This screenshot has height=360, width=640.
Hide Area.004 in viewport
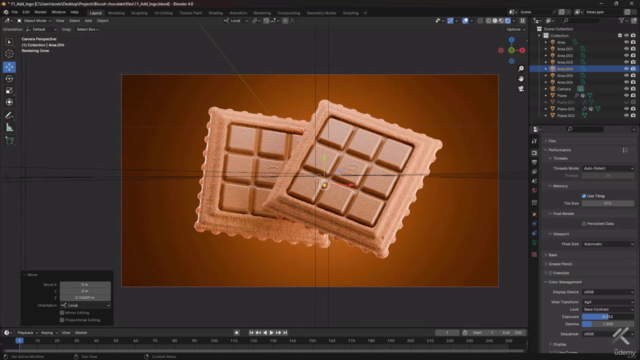point(626,69)
